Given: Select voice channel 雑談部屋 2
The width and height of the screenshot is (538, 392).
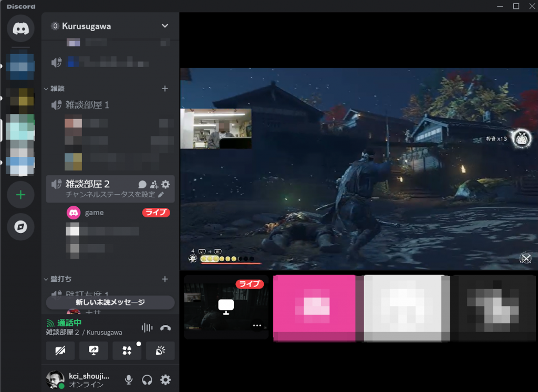Looking at the screenshot, I should coord(110,189).
